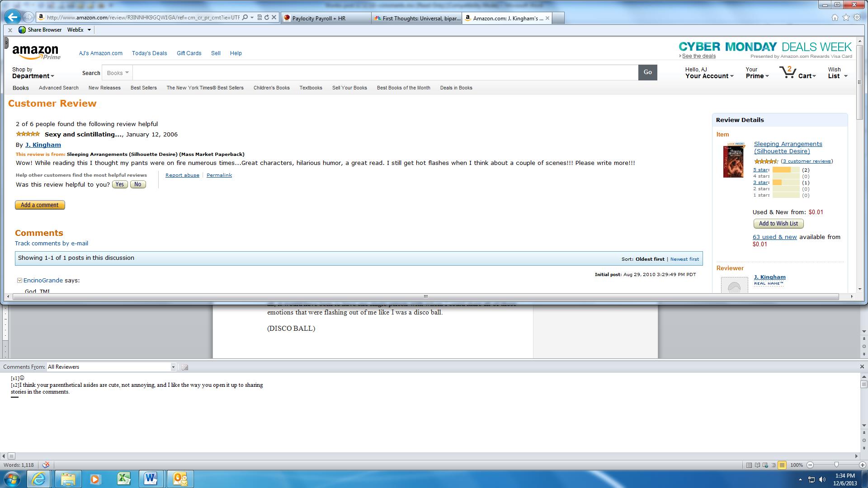
Task: Switch Word to Outline view
Action: 774,465
